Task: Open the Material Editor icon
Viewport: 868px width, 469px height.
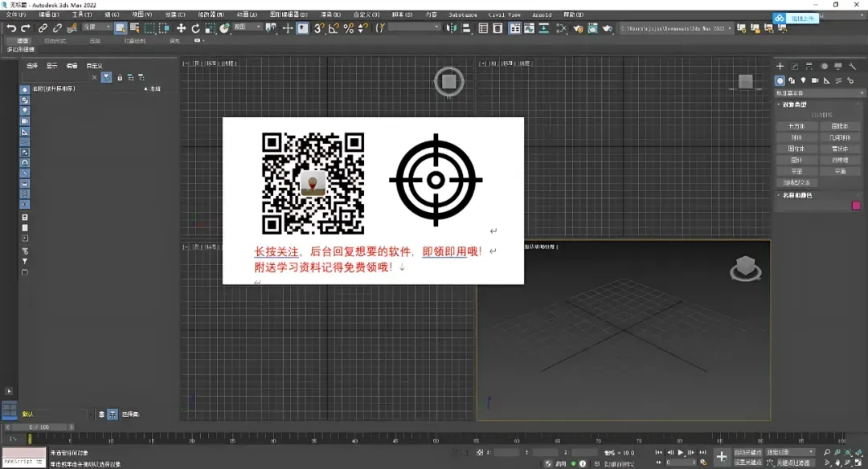Action: click(x=561, y=28)
